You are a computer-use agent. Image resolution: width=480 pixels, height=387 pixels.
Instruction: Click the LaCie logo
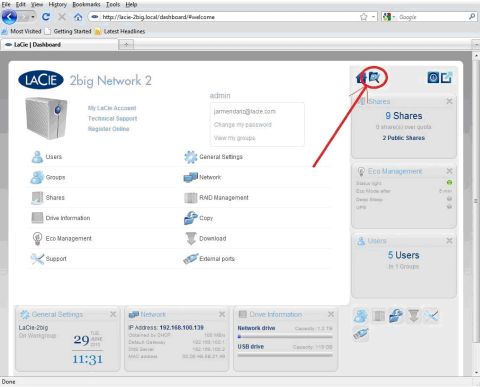pos(41,80)
